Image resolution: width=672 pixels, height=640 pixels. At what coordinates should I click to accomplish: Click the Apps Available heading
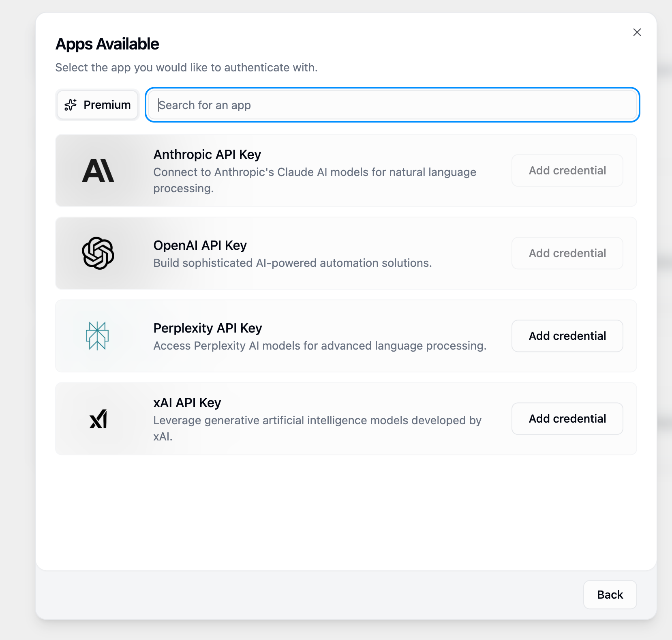[107, 44]
